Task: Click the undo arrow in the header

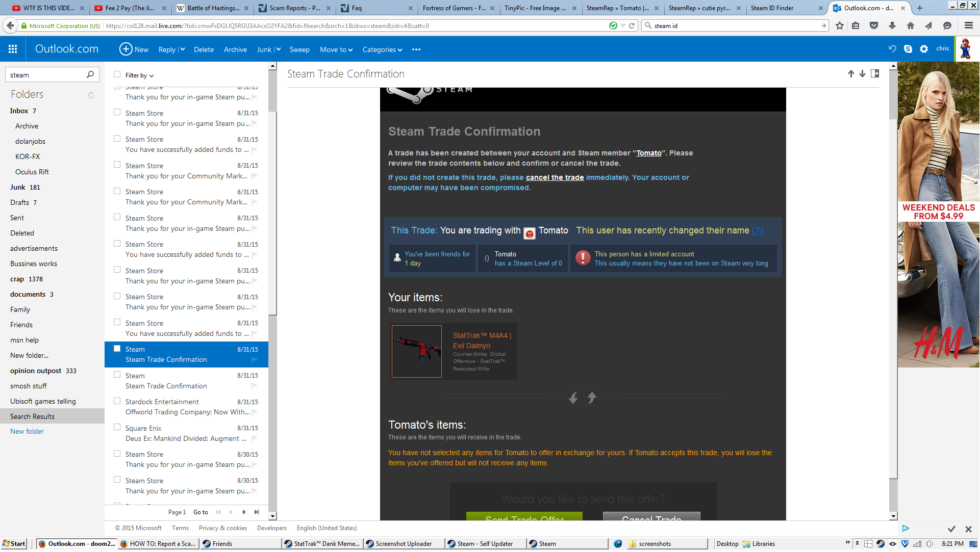Action: coord(892,49)
